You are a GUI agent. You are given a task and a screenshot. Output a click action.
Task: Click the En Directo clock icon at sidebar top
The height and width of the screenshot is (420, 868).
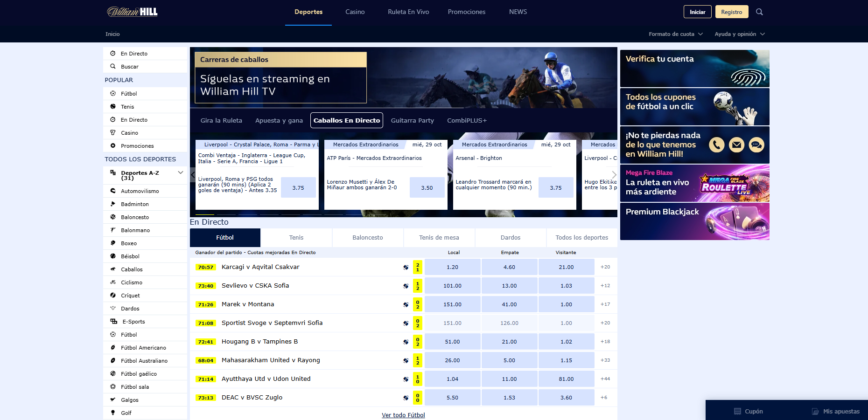coord(113,54)
